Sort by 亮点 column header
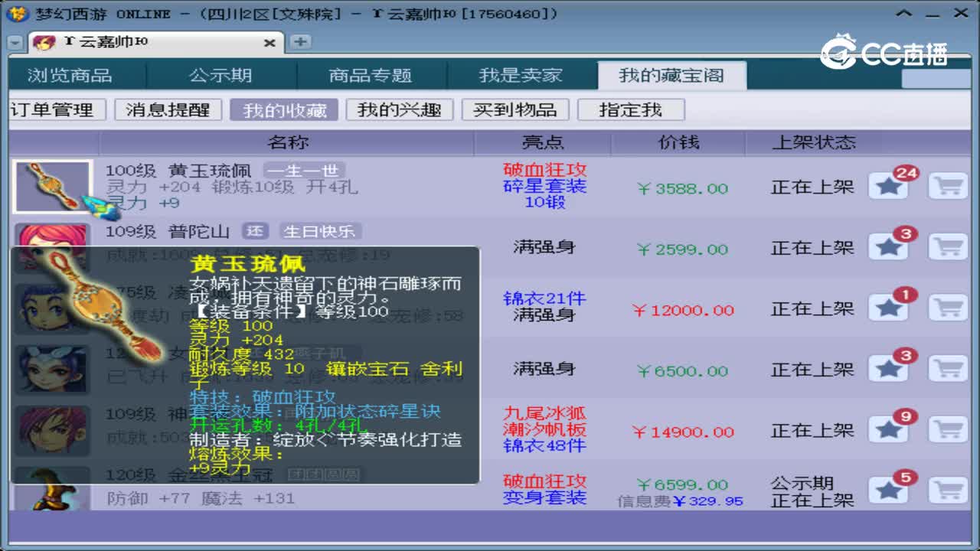The height and width of the screenshot is (551, 980). [x=543, y=142]
